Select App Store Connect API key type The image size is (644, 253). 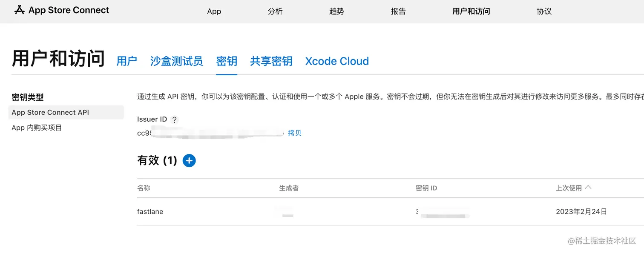click(x=66, y=112)
